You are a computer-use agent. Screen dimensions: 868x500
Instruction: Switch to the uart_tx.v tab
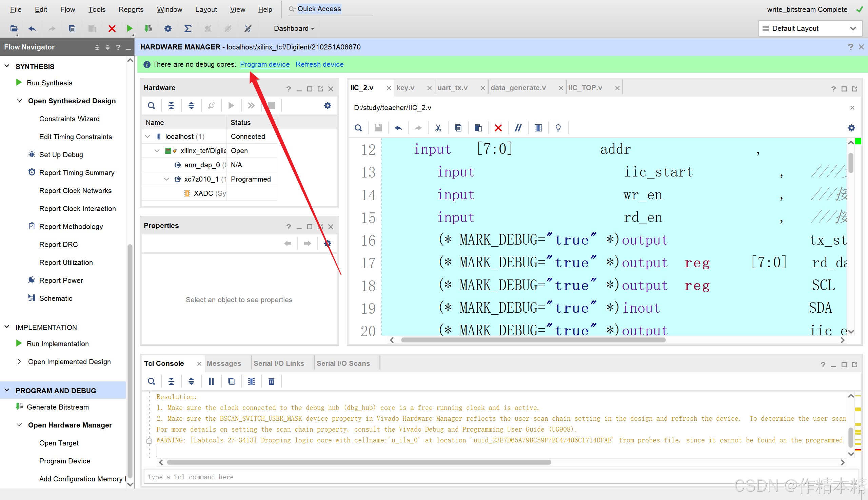[452, 88]
